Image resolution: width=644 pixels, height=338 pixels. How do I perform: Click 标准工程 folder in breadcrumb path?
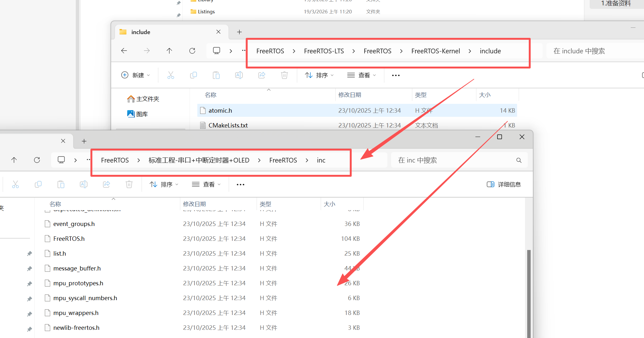tap(199, 160)
